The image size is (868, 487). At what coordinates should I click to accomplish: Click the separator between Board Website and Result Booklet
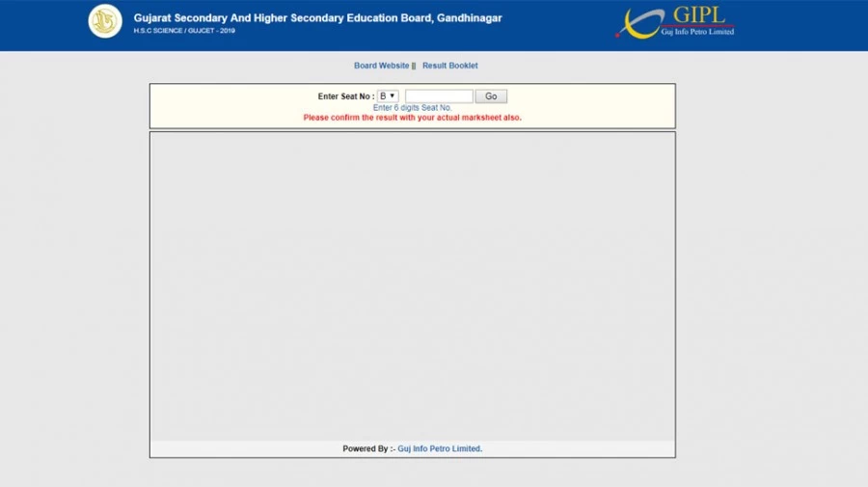coord(414,66)
